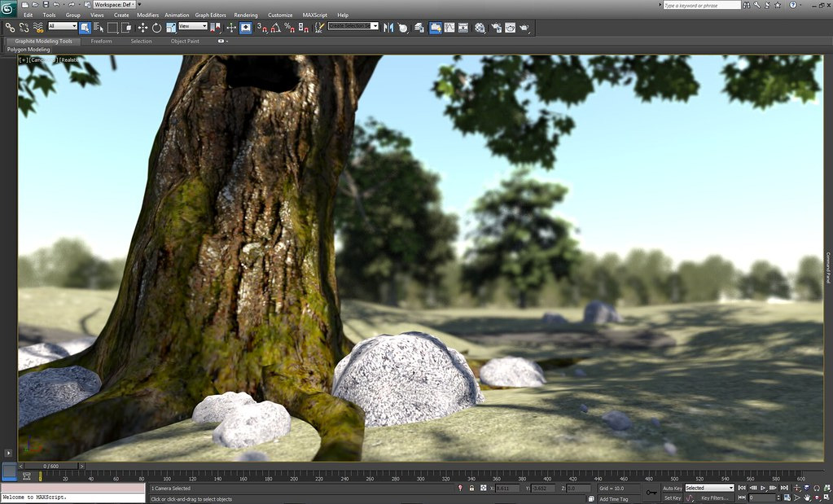Select the Link tool in main toolbar
Viewport: 833px width, 504px height.
point(10,27)
